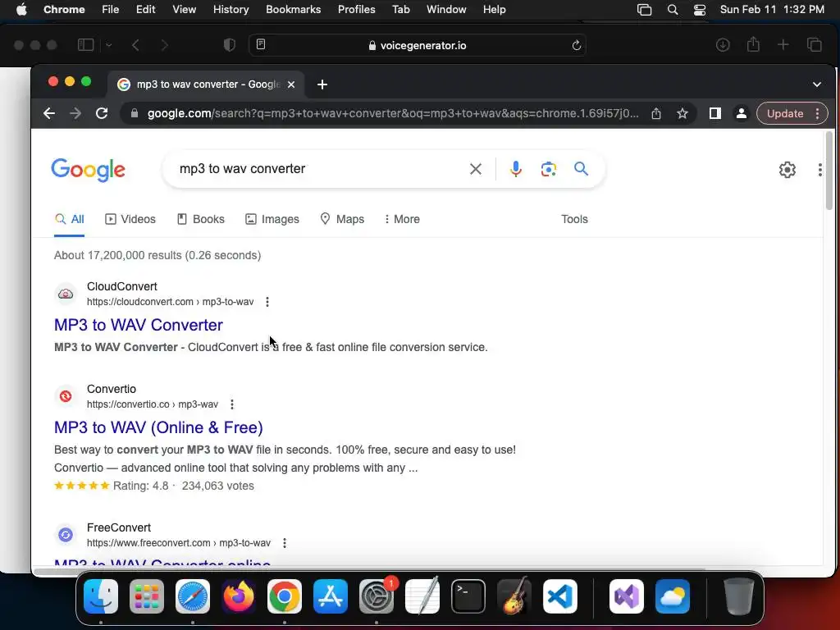
Task: Open Safari tab overview icon
Action: pyautogui.click(x=815, y=45)
